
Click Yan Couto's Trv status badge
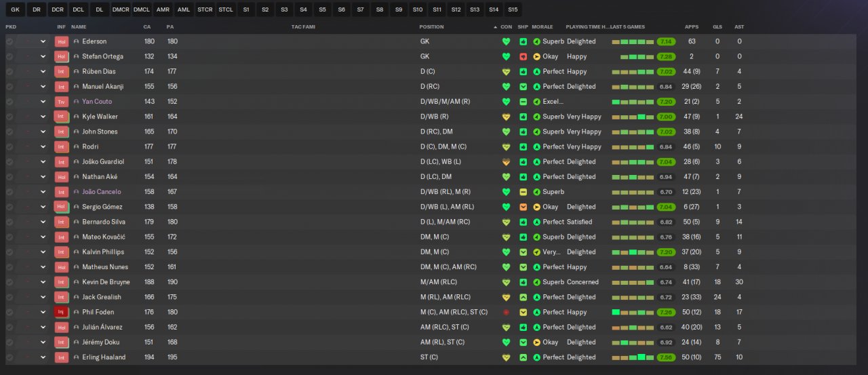click(x=62, y=102)
